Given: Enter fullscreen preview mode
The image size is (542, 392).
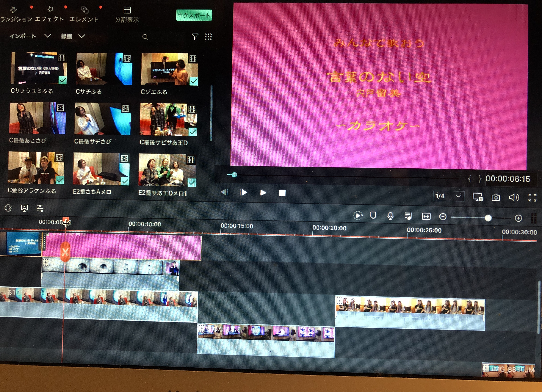Looking at the screenshot, I should point(532,198).
